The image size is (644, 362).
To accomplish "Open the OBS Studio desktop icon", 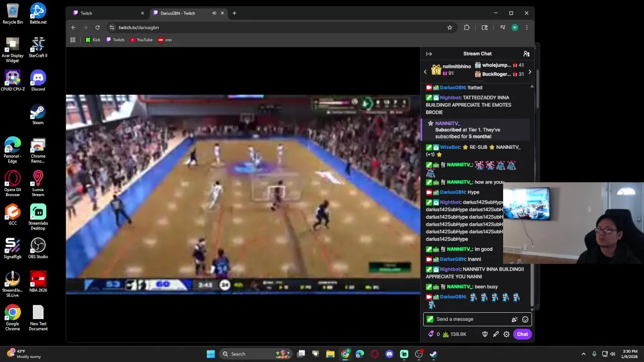I will point(38,248).
